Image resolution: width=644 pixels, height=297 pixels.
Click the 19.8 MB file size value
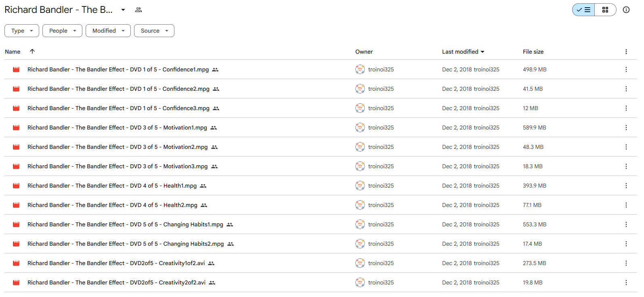[x=533, y=282]
